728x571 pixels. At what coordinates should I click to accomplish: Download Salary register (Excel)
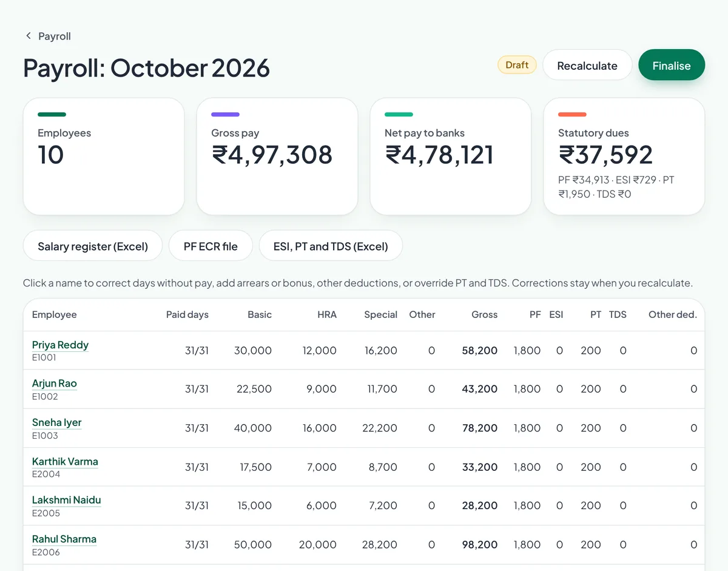pyautogui.click(x=93, y=246)
